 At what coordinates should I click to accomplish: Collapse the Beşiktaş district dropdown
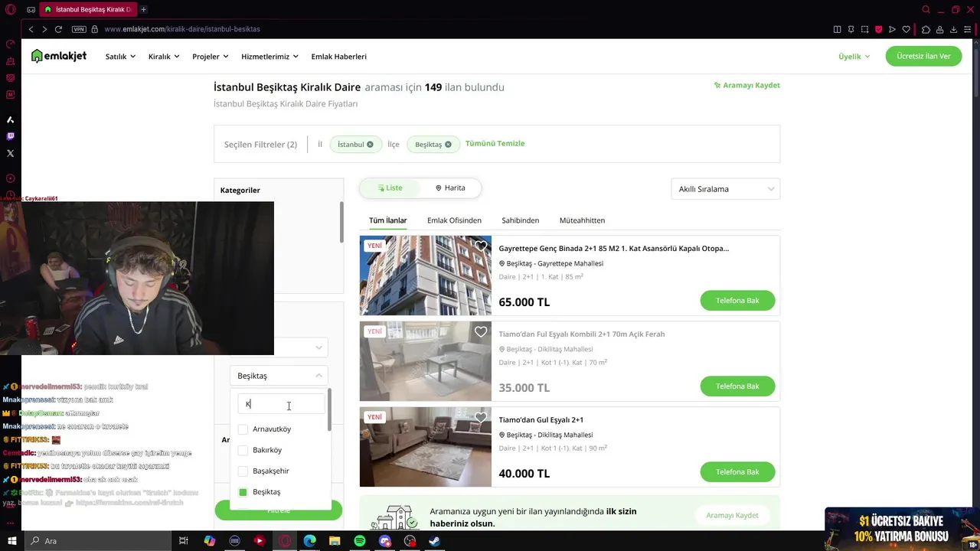pyautogui.click(x=279, y=376)
